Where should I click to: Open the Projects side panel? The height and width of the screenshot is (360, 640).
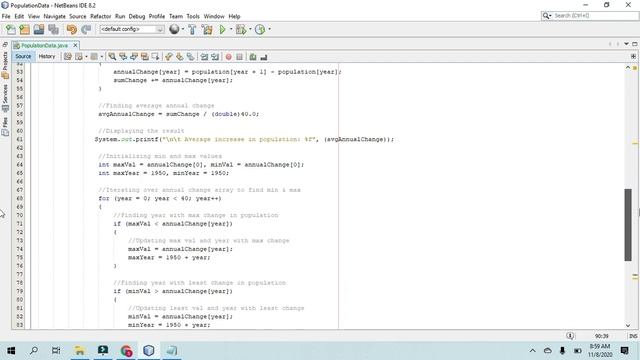[x=5, y=65]
